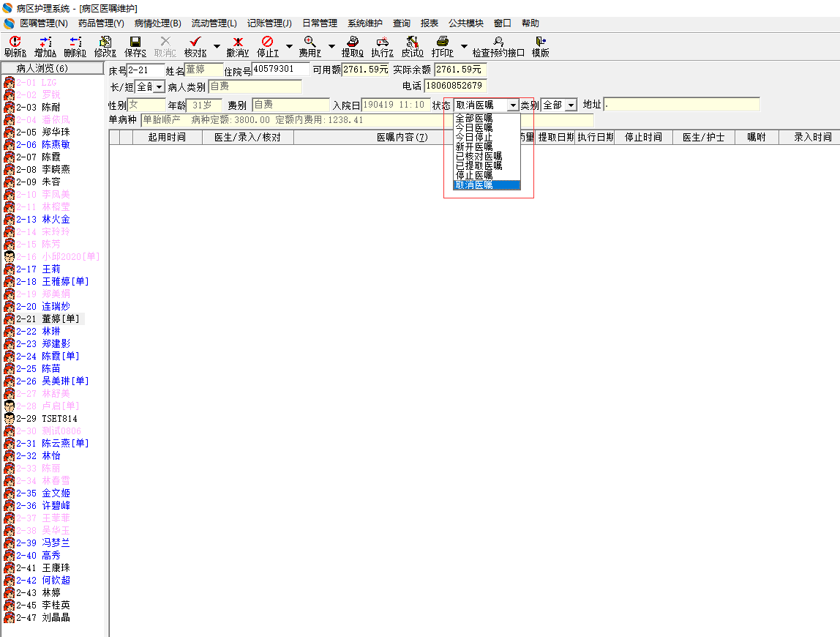Open the 系统维护 menu

[x=365, y=23]
